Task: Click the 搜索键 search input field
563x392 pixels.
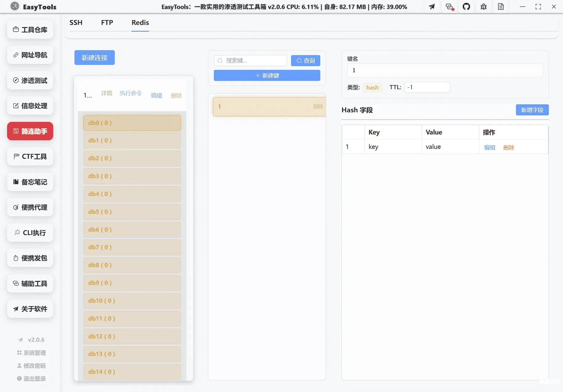Action: pos(250,61)
